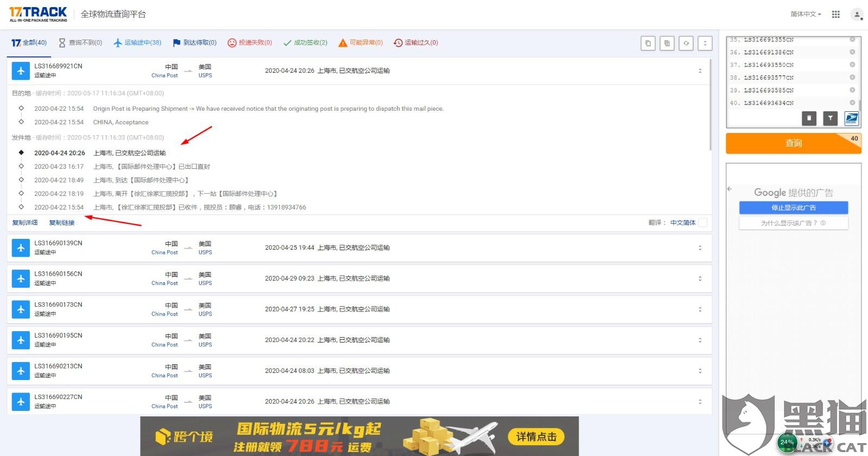Open the 简体中文 language dropdown
This screenshot has height=456, width=868.
tap(806, 14)
